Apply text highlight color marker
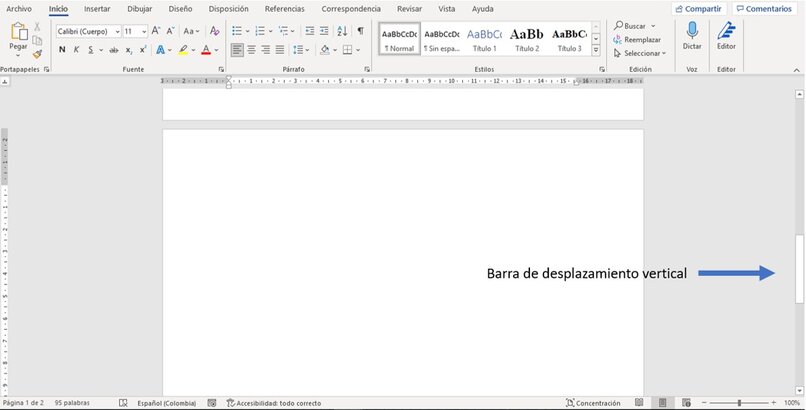The width and height of the screenshot is (806, 410). (x=183, y=50)
